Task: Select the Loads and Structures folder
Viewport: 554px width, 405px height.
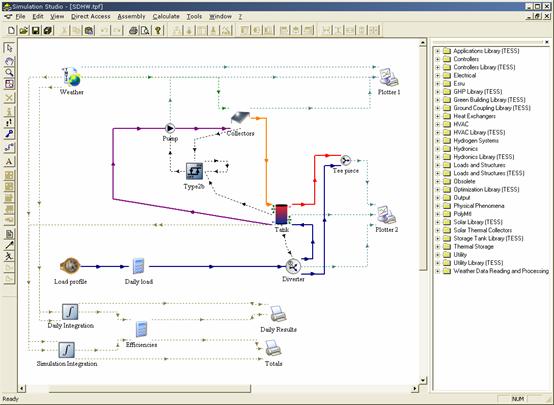Action: pos(479,165)
